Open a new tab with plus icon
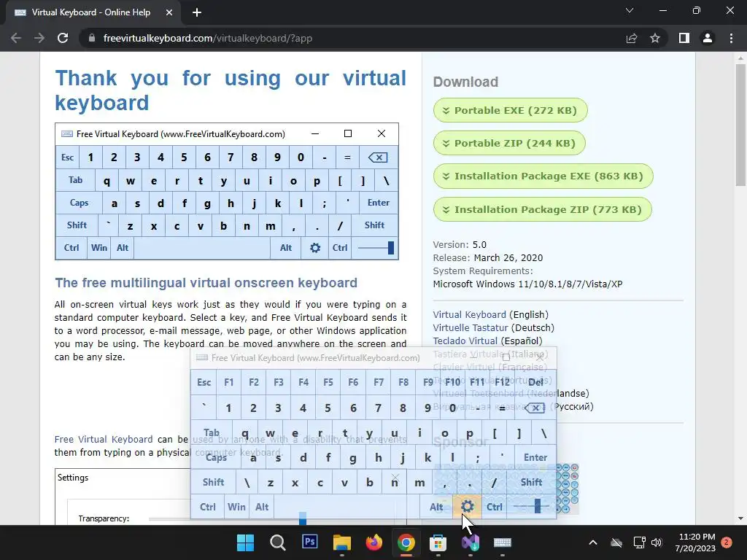747x560 pixels. (x=197, y=12)
